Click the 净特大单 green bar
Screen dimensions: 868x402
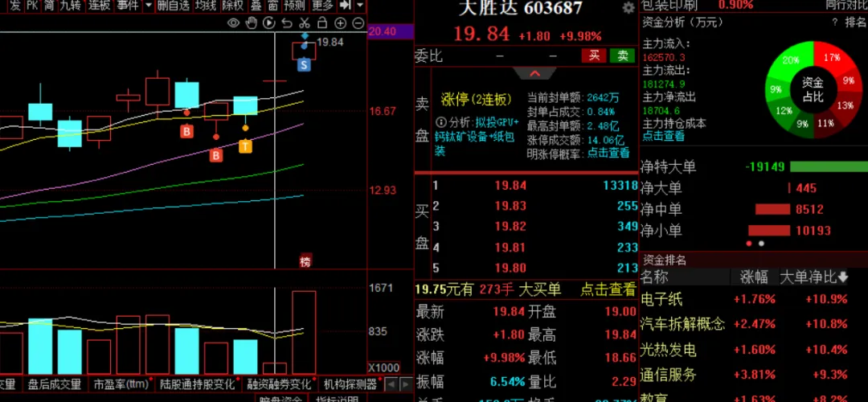coord(829,167)
